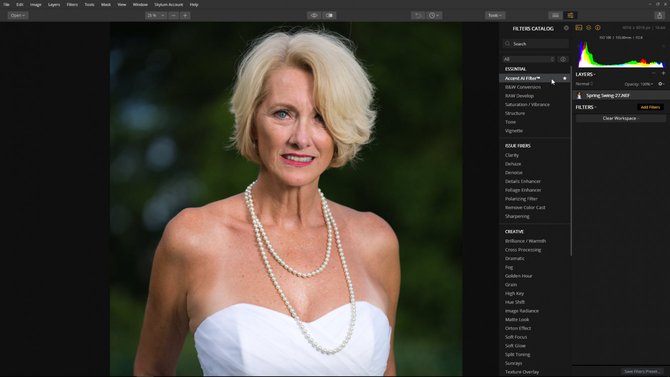Image resolution: width=670 pixels, height=377 pixels.
Task: Select the Cross Processing filter
Action: (x=523, y=250)
